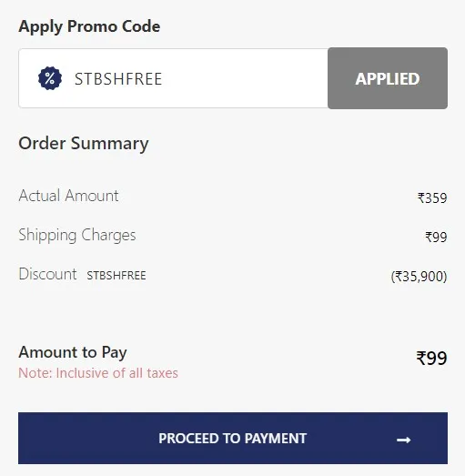Viewport: 465px width, 476px height.
Task: Click the ₹99 total amount to pay
Action: [x=431, y=359]
